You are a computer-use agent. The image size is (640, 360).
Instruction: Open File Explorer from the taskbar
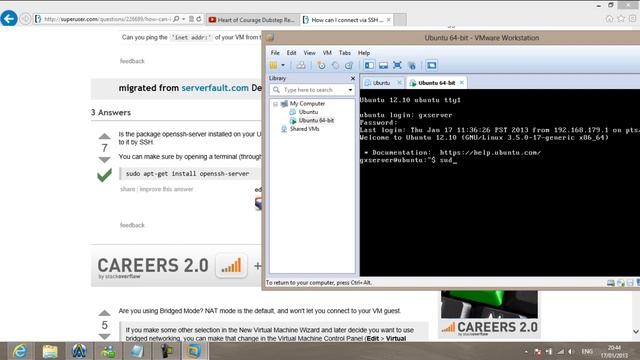50,351
